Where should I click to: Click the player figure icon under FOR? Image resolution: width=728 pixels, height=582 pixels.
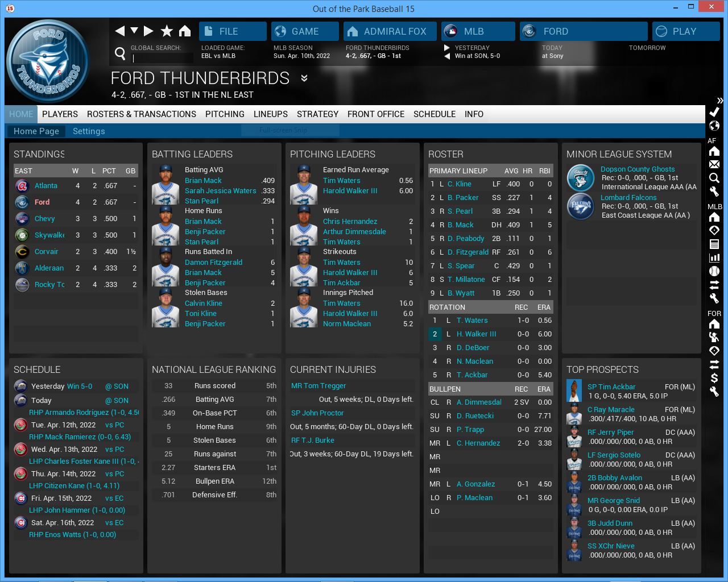(x=714, y=337)
